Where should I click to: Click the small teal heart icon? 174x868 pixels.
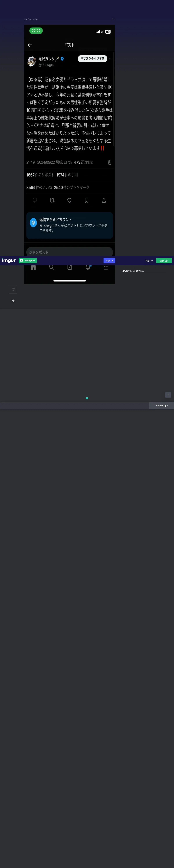tap(87, 398)
